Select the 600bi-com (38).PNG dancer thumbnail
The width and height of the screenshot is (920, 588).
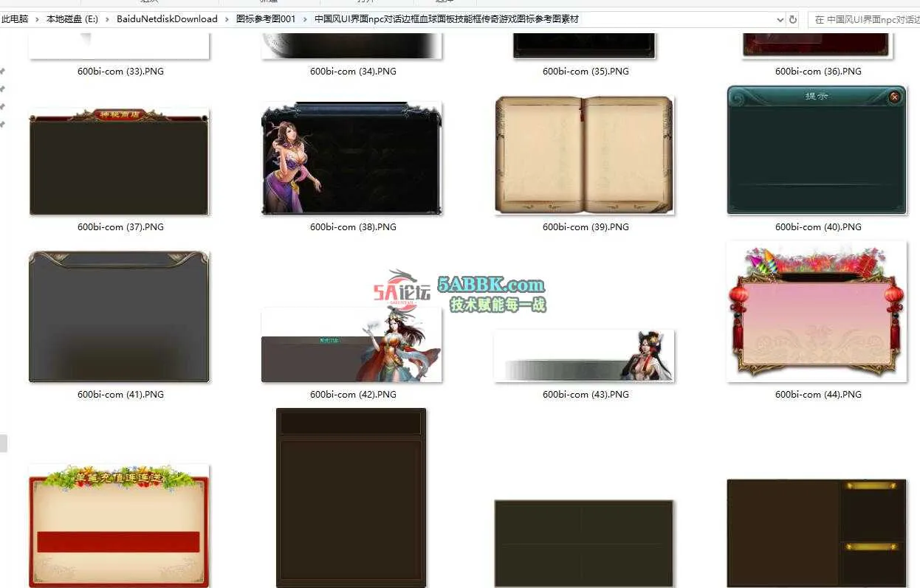(x=351, y=159)
